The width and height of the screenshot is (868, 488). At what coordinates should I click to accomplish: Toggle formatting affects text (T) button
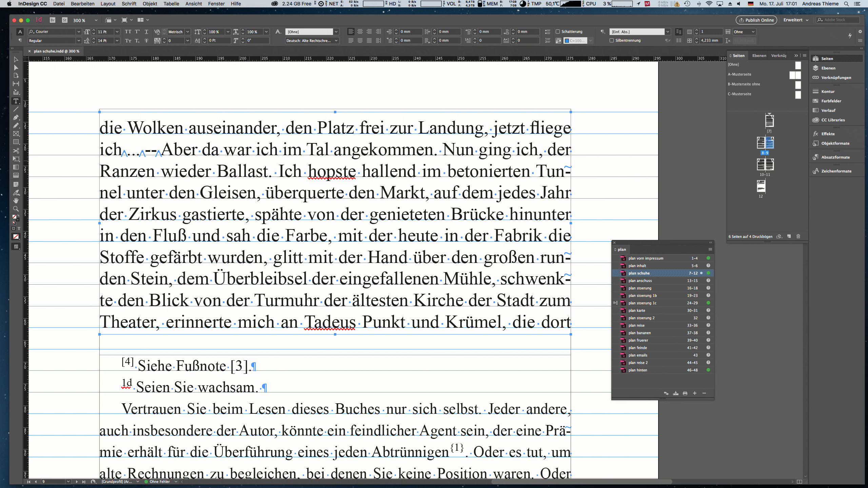[19, 228]
